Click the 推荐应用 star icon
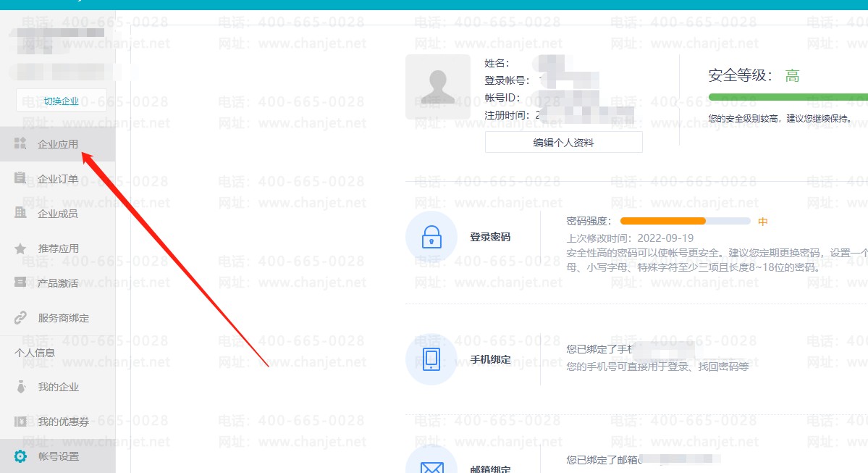Viewport: 868px width, 473px height. (x=20, y=248)
